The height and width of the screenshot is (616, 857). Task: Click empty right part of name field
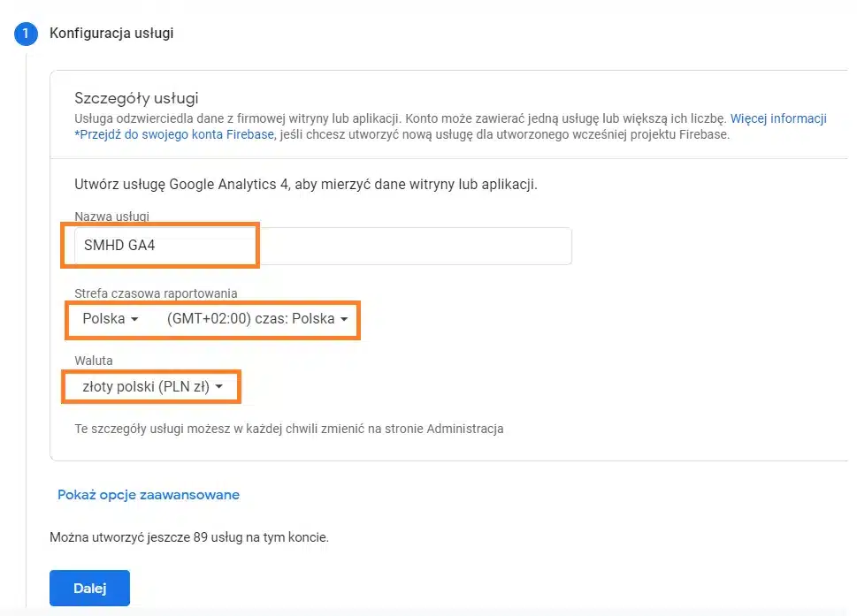pyautogui.click(x=416, y=246)
